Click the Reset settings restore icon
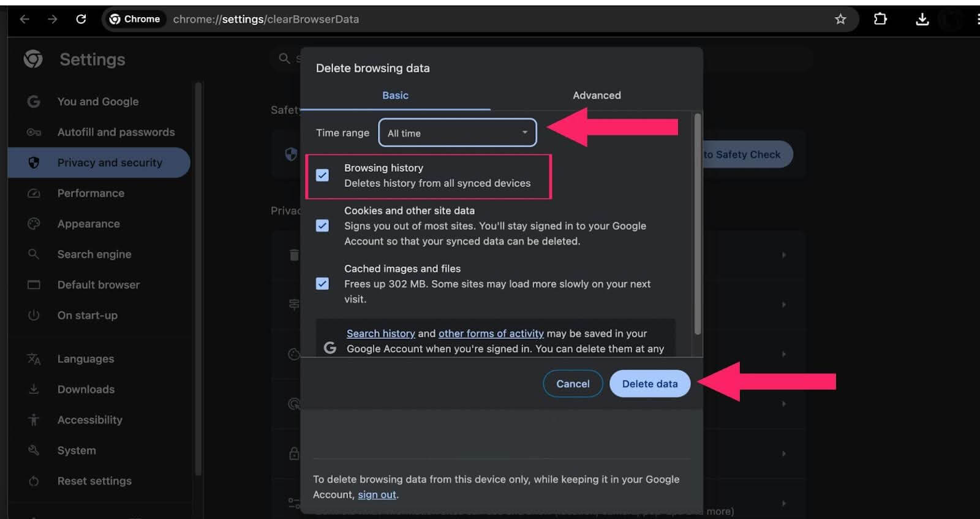The height and width of the screenshot is (519, 980). pyautogui.click(x=34, y=481)
